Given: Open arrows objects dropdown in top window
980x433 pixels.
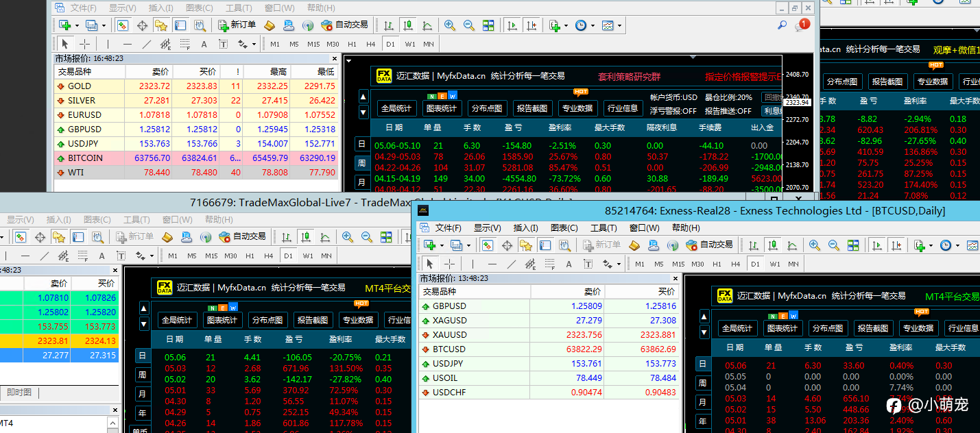Looking at the screenshot, I should tap(246, 44).
